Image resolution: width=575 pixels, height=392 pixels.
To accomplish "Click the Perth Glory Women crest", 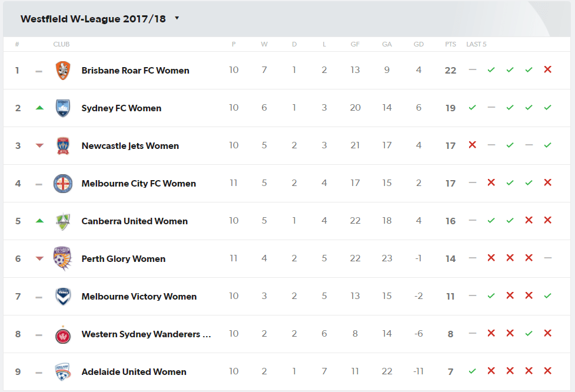I will point(62,258).
